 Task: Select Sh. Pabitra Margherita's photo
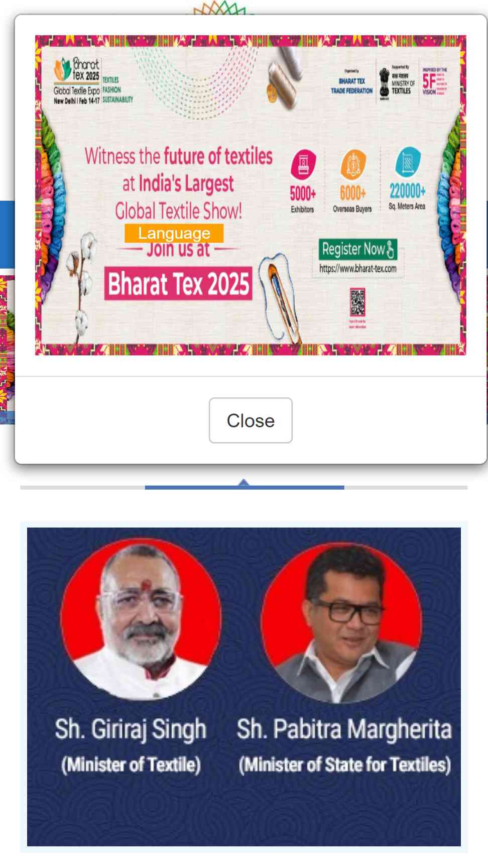341,623
